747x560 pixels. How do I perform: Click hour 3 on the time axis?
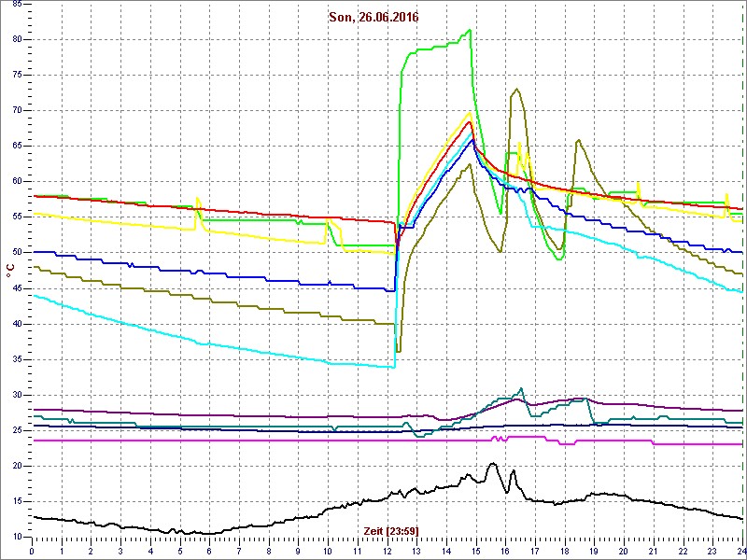(120, 551)
